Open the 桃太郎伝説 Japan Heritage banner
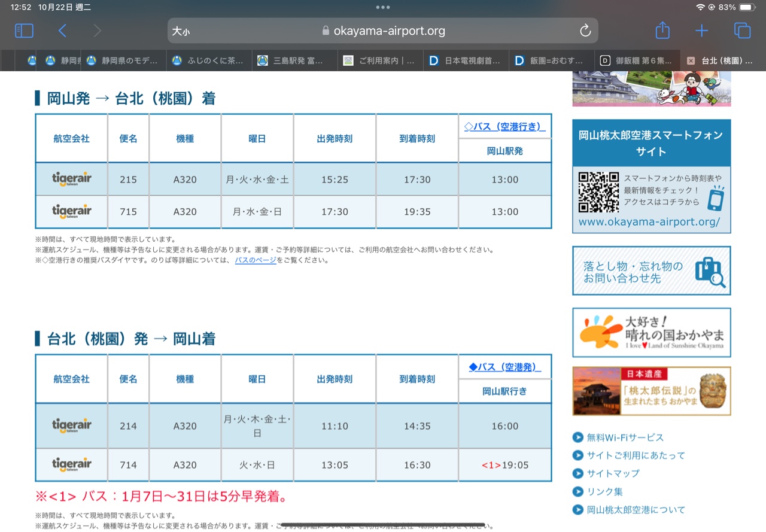Viewport: 766px width, 532px height. tap(651, 391)
